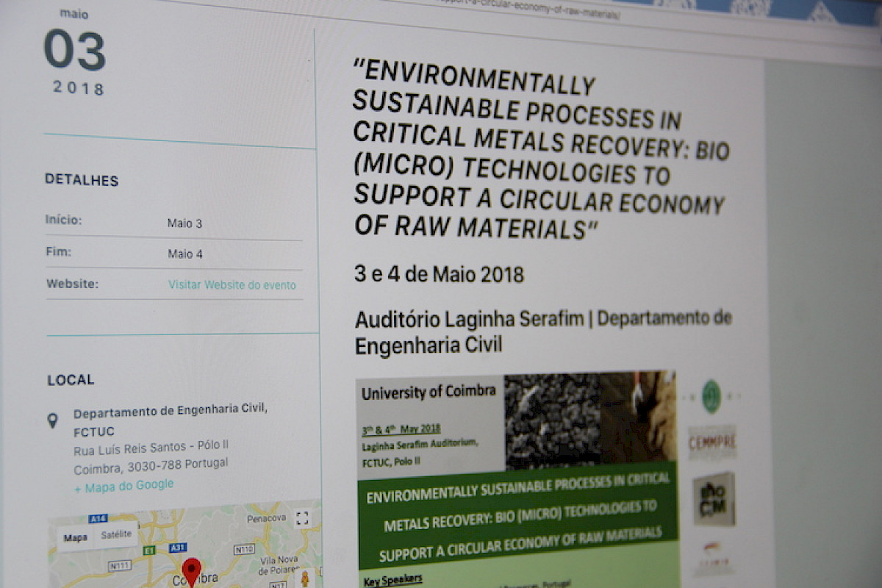Click the N110 road badge on the map

244,549
